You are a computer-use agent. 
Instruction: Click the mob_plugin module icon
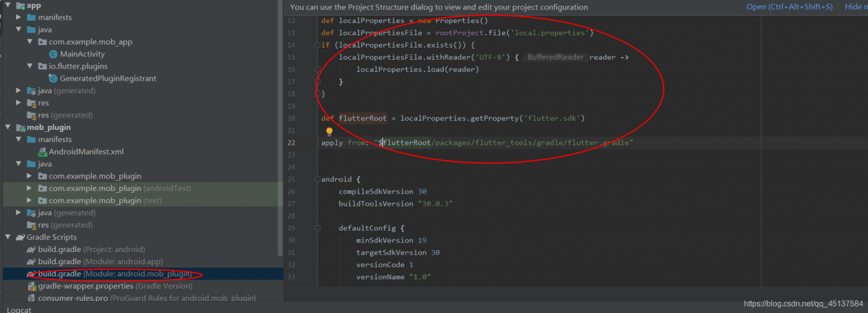[20, 128]
